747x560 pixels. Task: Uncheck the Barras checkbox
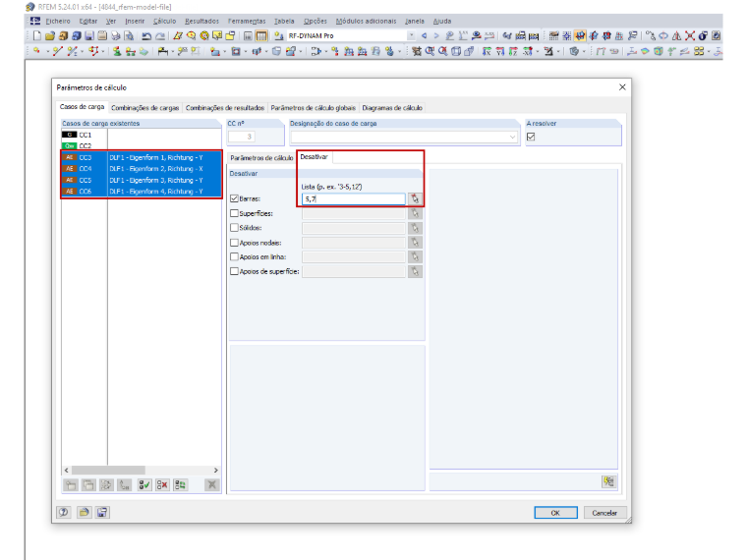coord(234,198)
